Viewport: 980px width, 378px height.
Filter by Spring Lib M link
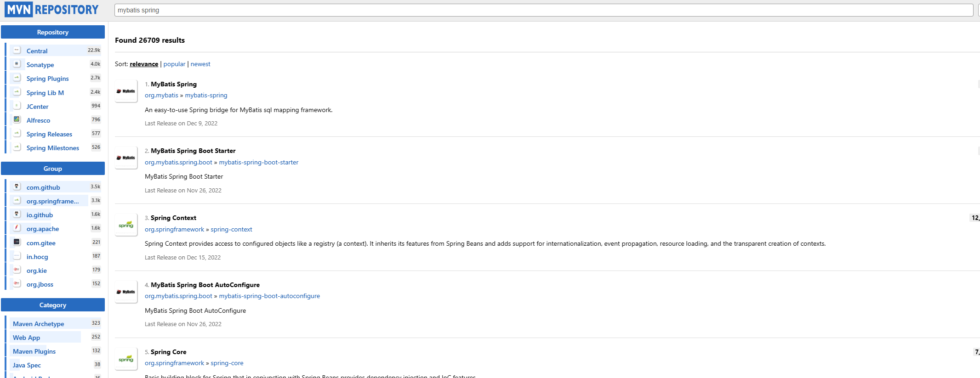45,93
